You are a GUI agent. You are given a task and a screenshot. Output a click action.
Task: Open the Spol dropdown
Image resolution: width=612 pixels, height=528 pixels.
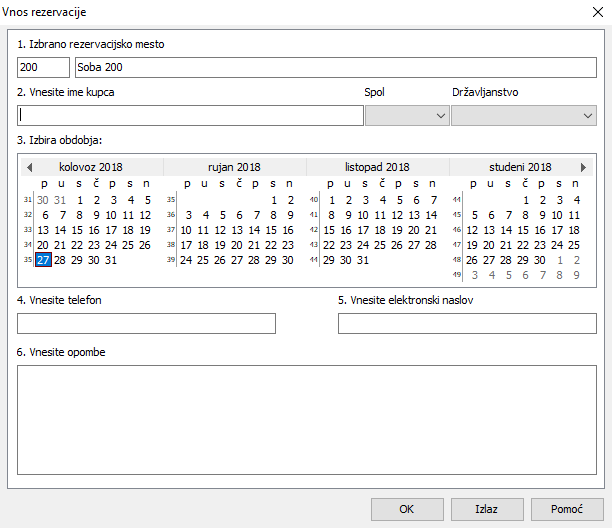click(407, 116)
